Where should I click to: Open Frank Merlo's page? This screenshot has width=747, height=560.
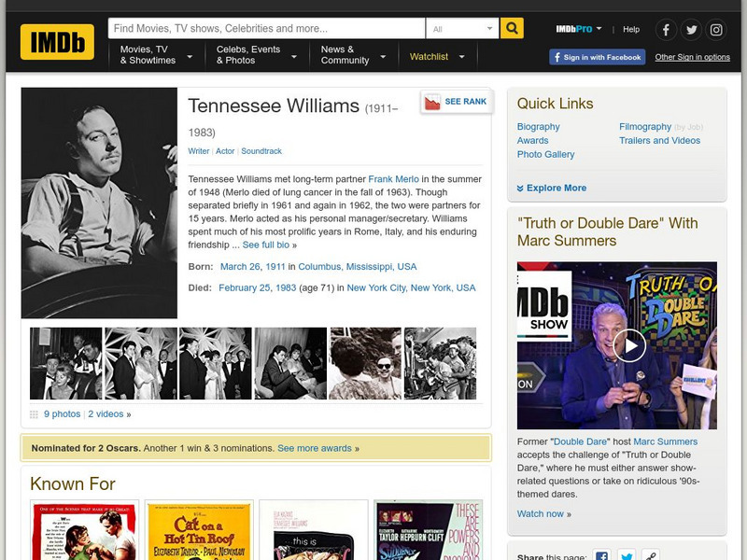393,179
